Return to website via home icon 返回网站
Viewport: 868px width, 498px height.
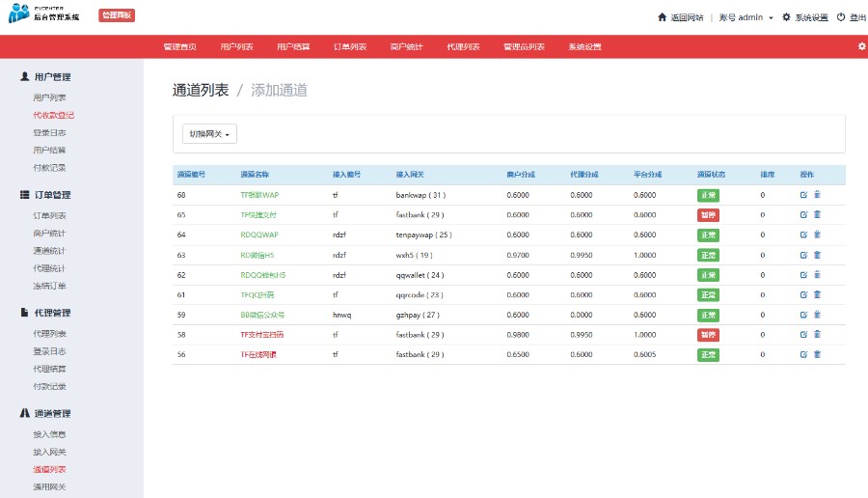pos(680,17)
